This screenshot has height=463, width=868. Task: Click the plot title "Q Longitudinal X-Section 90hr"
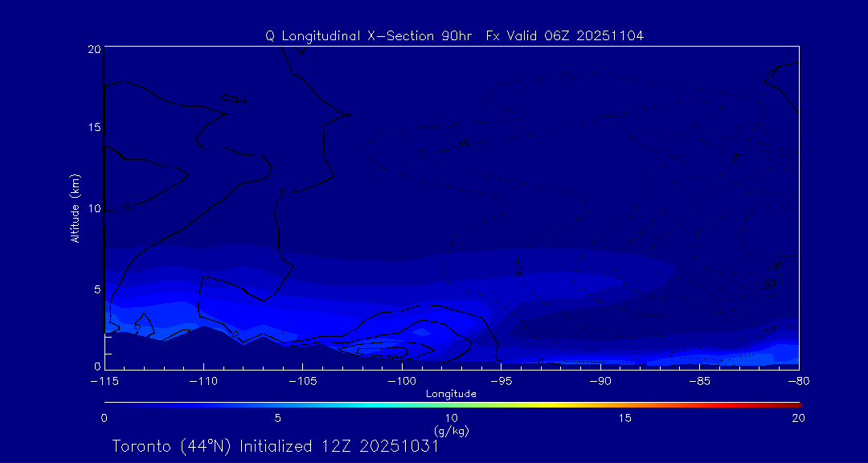click(x=368, y=36)
